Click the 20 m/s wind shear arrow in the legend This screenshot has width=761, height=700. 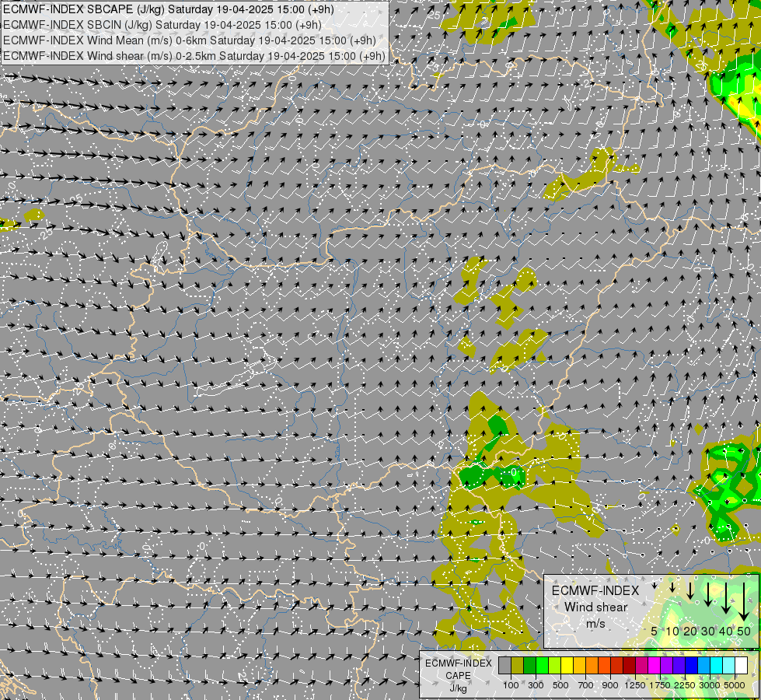pos(690,590)
